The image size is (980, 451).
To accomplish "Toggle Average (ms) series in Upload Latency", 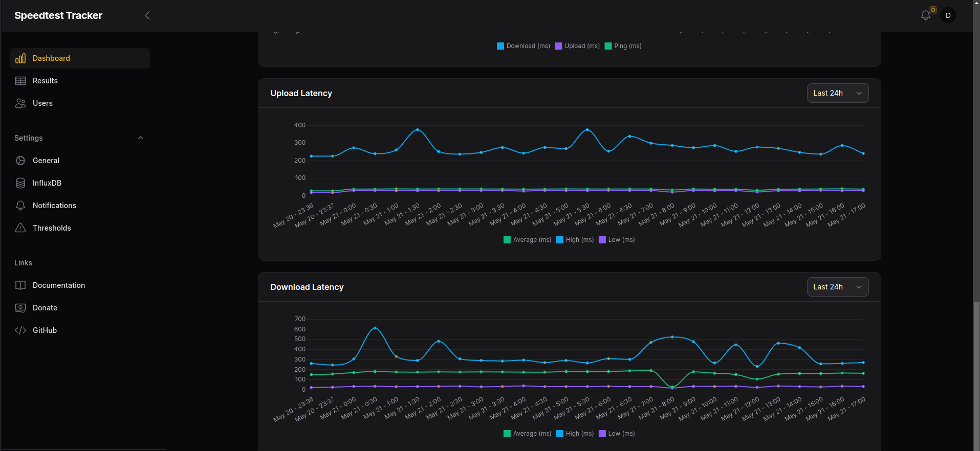I will [527, 240].
